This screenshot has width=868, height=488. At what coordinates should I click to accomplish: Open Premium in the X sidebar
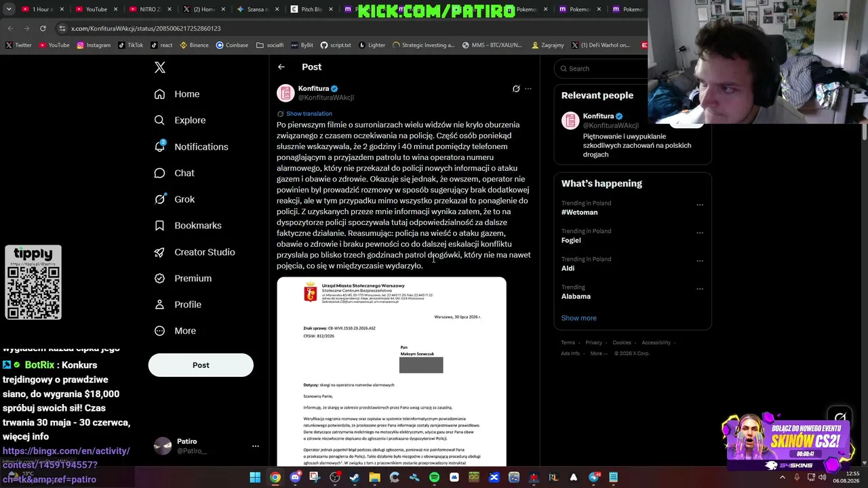pos(183,279)
